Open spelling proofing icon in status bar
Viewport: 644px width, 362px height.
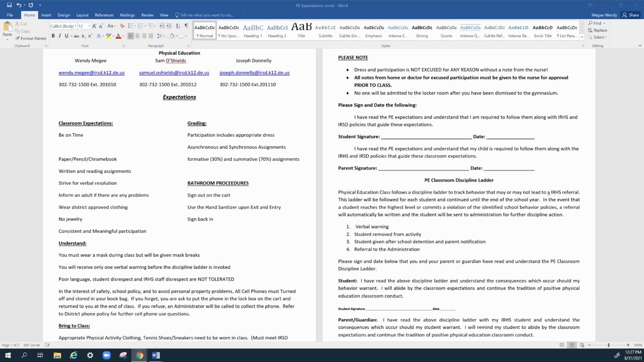47,345
